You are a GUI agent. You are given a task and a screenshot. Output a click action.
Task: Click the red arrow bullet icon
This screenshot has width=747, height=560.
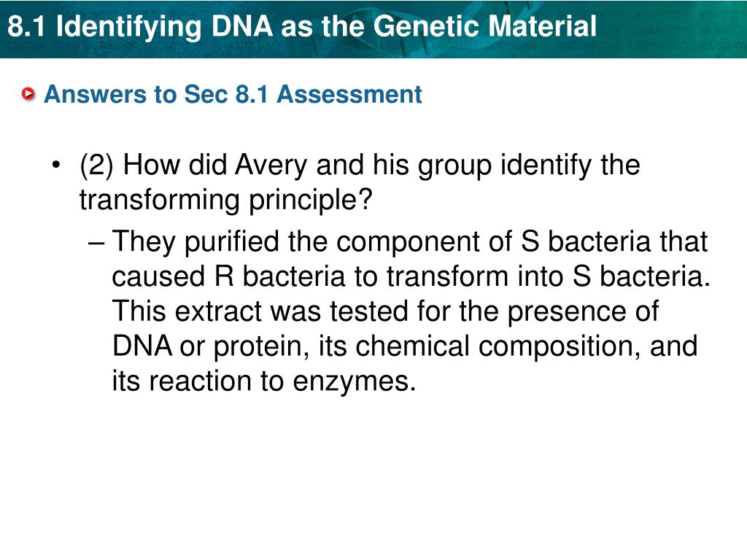[28, 94]
